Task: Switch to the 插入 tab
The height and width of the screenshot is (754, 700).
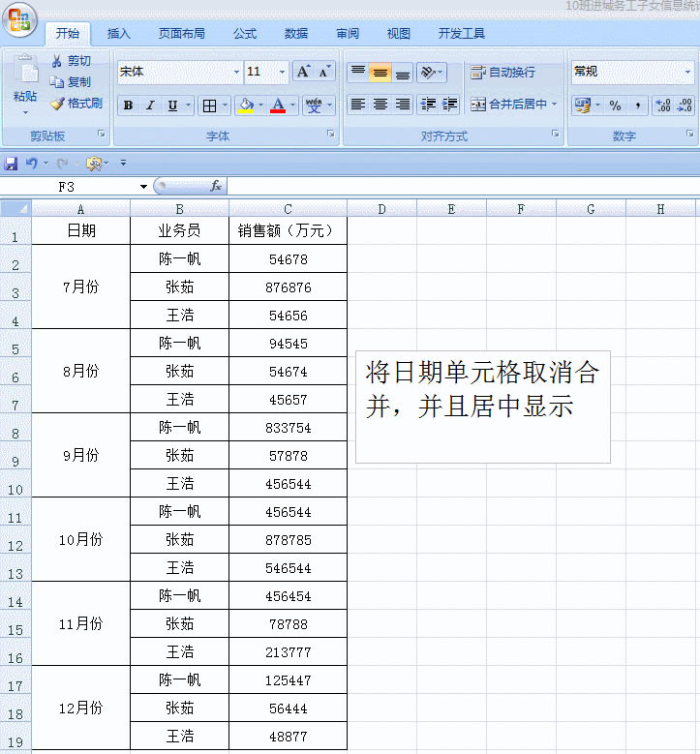Action: coord(119,34)
